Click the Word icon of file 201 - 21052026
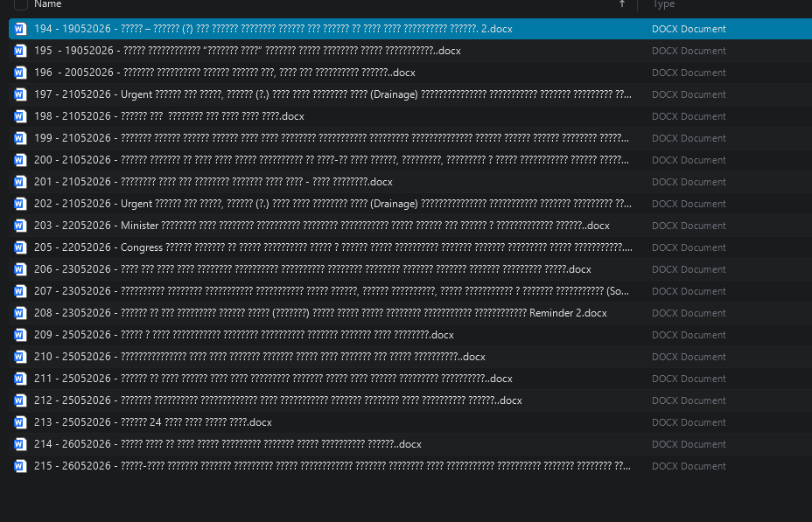This screenshot has height=522, width=812. tap(20, 182)
